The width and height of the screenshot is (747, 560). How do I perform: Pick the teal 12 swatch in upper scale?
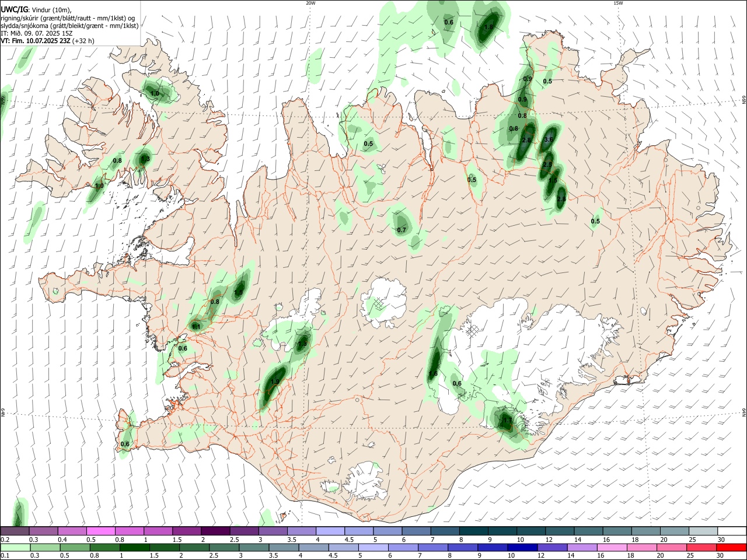(x=560, y=531)
